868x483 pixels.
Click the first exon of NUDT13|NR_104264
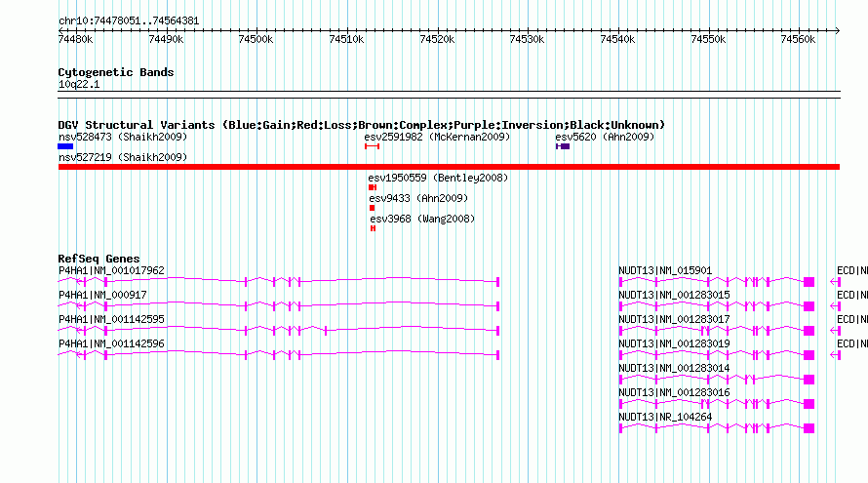point(620,428)
